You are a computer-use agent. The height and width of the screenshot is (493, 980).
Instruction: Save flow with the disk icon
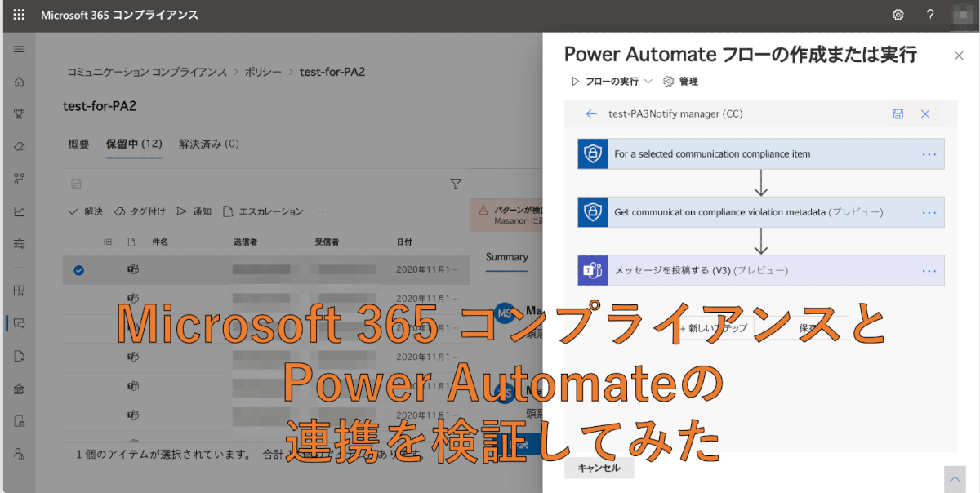[x=898, y=114]
